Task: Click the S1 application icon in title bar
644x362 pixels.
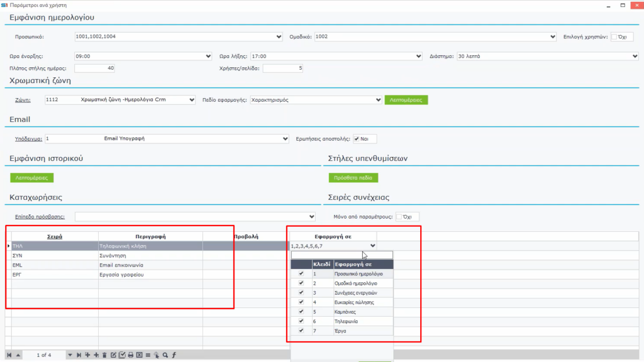Action: (4, 5)
